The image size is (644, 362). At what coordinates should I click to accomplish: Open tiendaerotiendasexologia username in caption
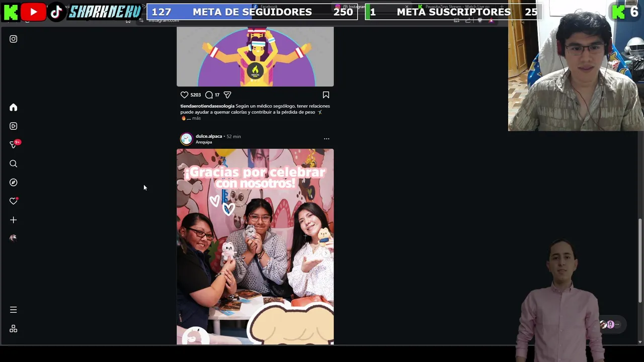tap(207, 106)
